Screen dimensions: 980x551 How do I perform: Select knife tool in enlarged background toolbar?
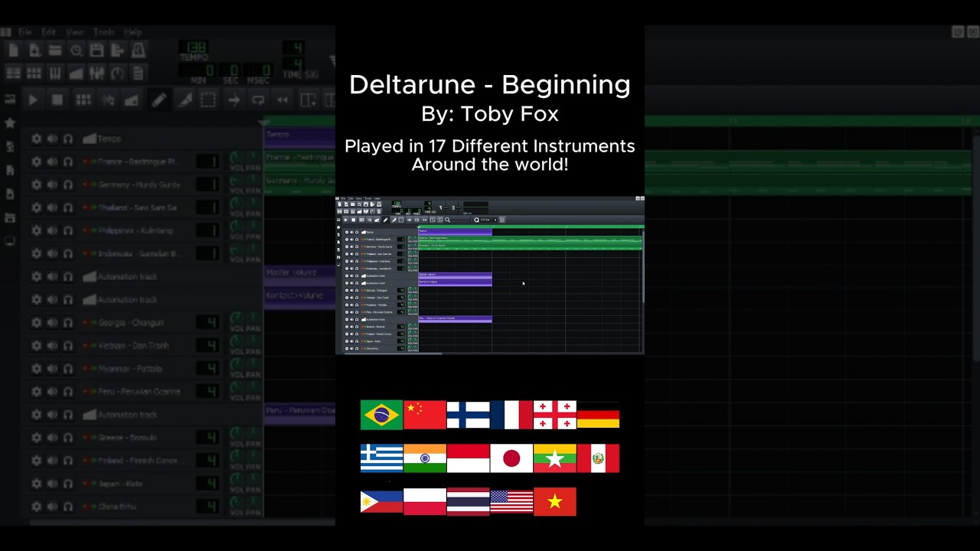(x=184, y=100)
